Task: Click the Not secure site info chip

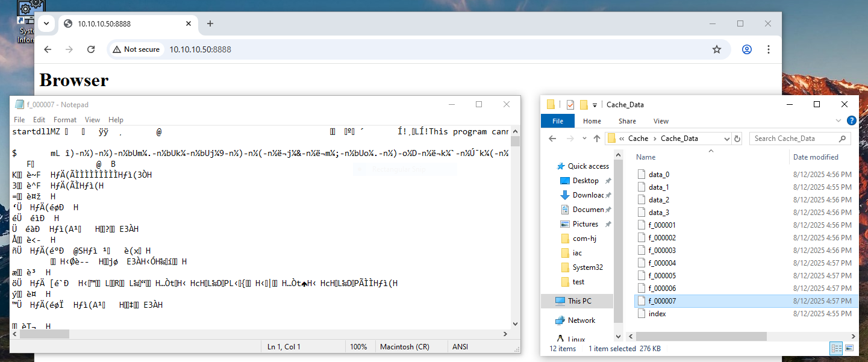Action: (136, 49)
